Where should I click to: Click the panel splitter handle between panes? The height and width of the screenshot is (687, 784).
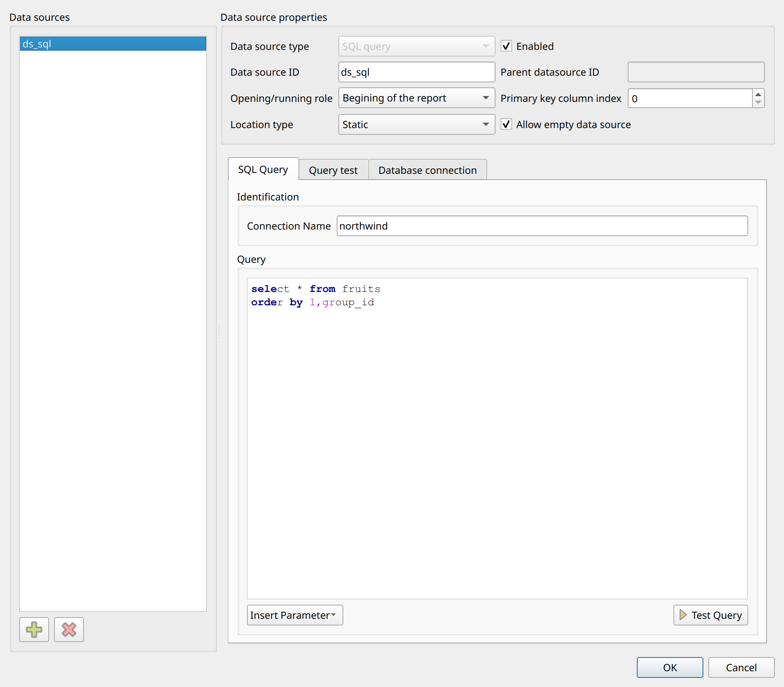coord(219,331)
